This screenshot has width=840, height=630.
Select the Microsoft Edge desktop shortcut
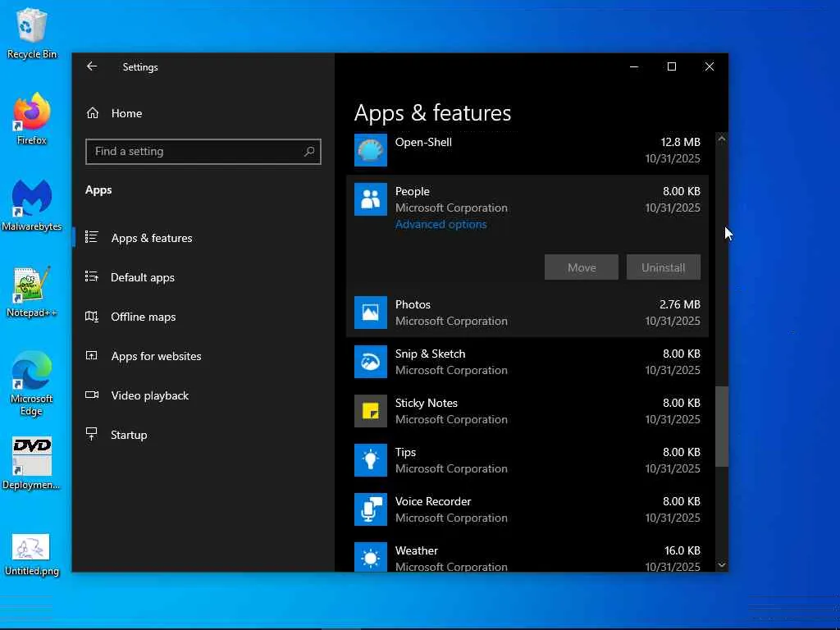pos(32,384)
